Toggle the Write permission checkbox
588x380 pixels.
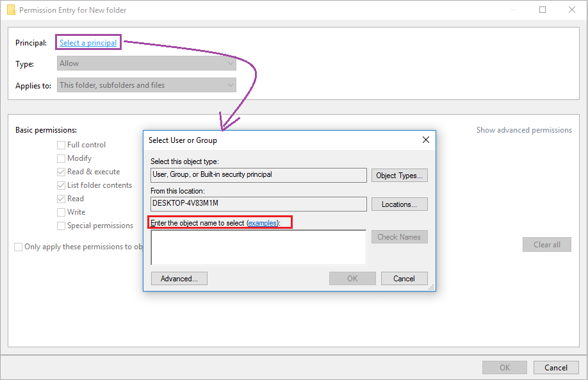click(61, 212)
